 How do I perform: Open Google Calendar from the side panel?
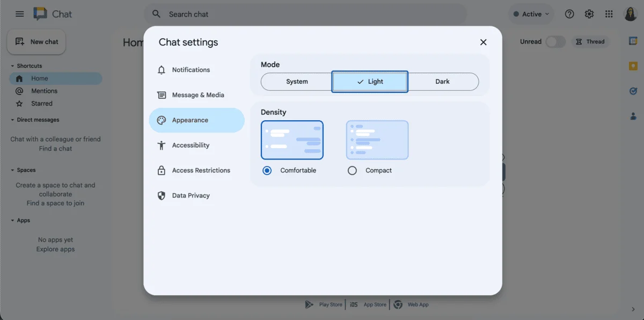633,40
